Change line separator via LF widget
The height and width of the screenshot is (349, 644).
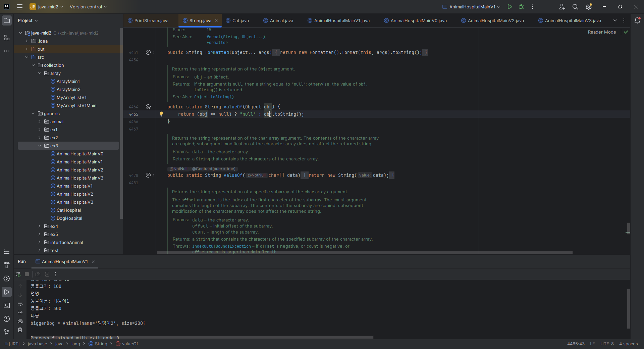click(x=592, y=344)
